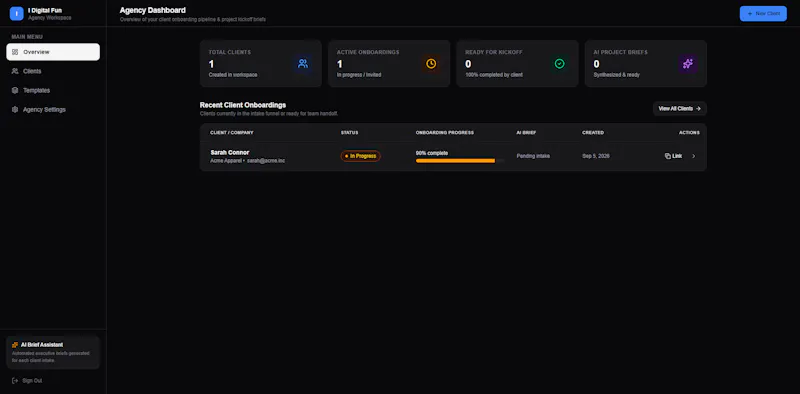Click the 'Created' column header
Image resolution: width=800 pixels, height=394 pixels.
(x=593, y=133)
